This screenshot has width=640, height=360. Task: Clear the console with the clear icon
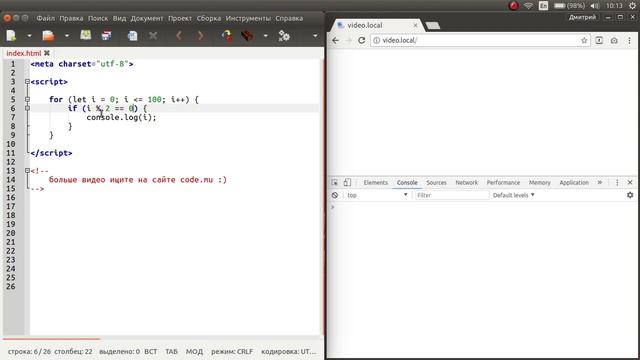pyautogui.click(x=335, y=195)
